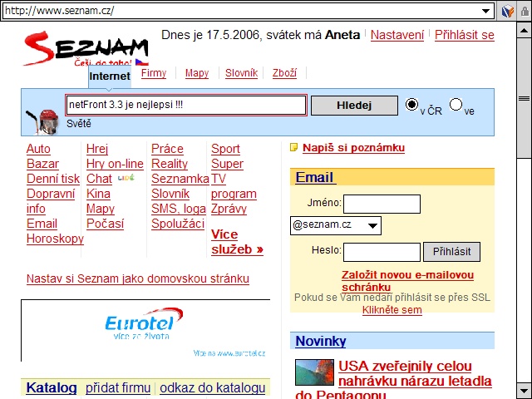The width and height of the screenshot is (532, 399).
Task: Switch to the Mapy search tab
Action: (x=197, y=73)
